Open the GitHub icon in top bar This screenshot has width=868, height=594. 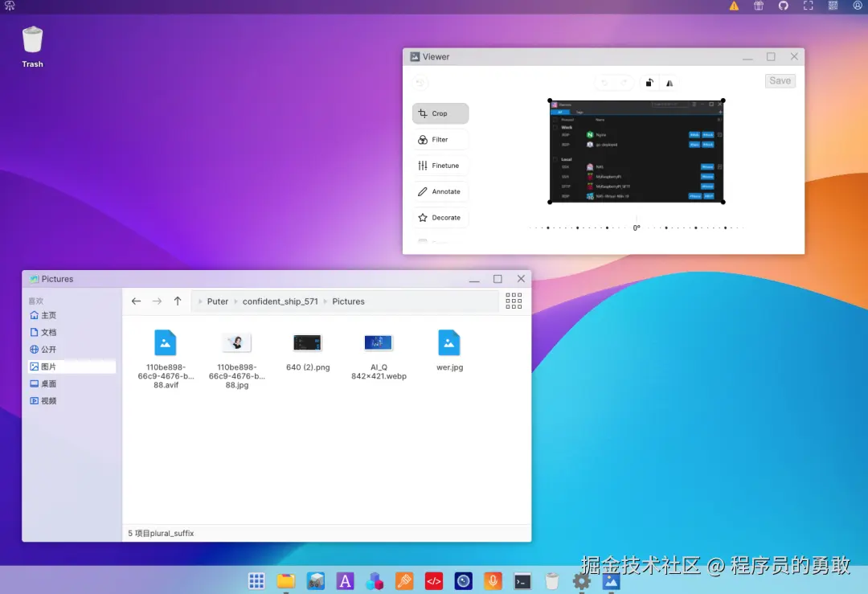784,6
